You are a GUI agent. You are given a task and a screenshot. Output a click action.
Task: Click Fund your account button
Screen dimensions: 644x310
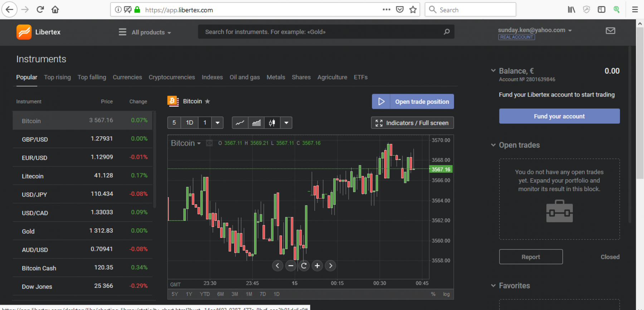(x=560, y=116)
